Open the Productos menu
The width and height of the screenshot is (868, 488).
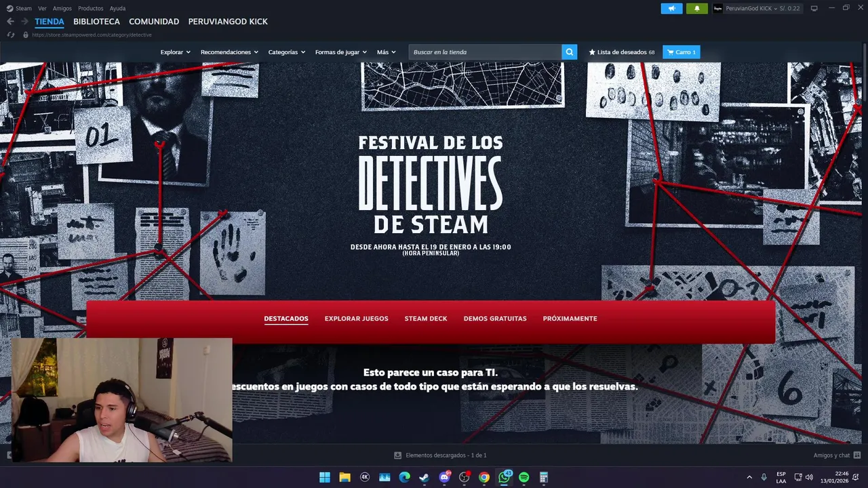(91, 8)
